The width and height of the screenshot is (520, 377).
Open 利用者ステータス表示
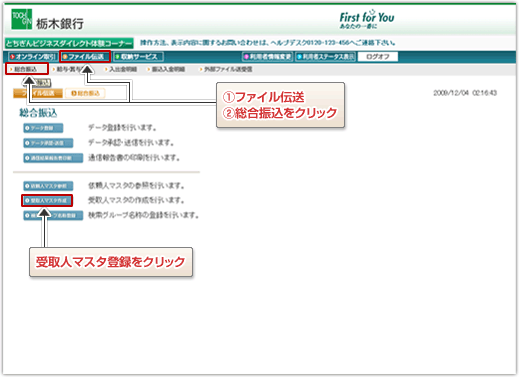pyautogui.click(x=325, y=57)
